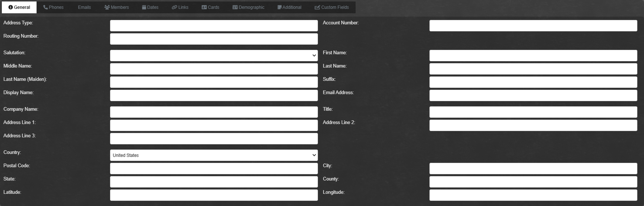Viewport: 644px width, 206px height.
Task: Click the Links chain icon
Action: click(x=174, y=7)
